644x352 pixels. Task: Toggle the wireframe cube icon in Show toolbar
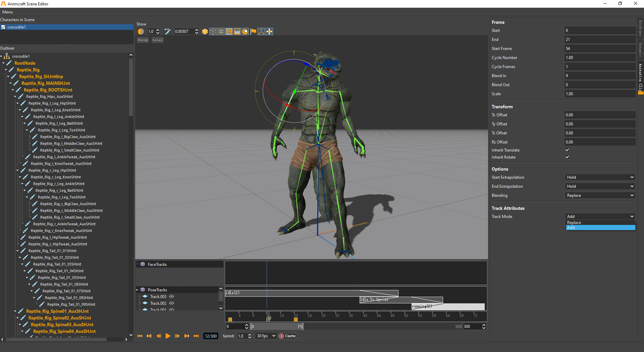point(213,32)
